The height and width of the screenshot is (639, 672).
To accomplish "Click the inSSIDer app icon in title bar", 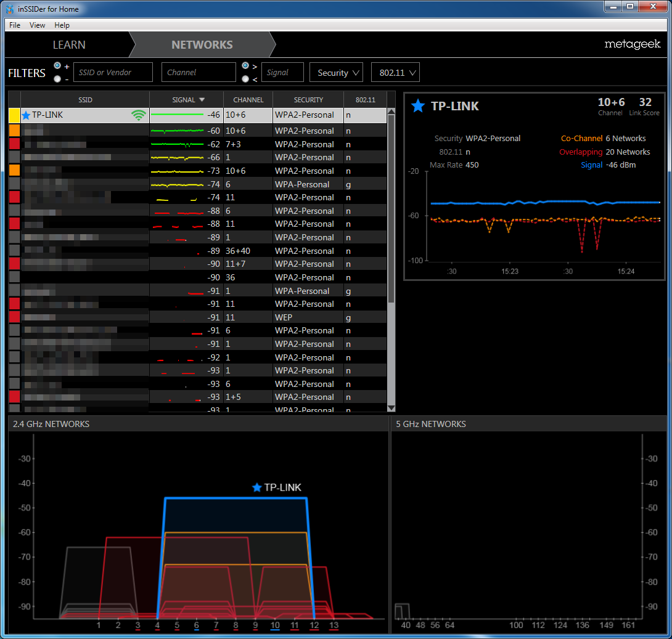I will tap(9, 9).
